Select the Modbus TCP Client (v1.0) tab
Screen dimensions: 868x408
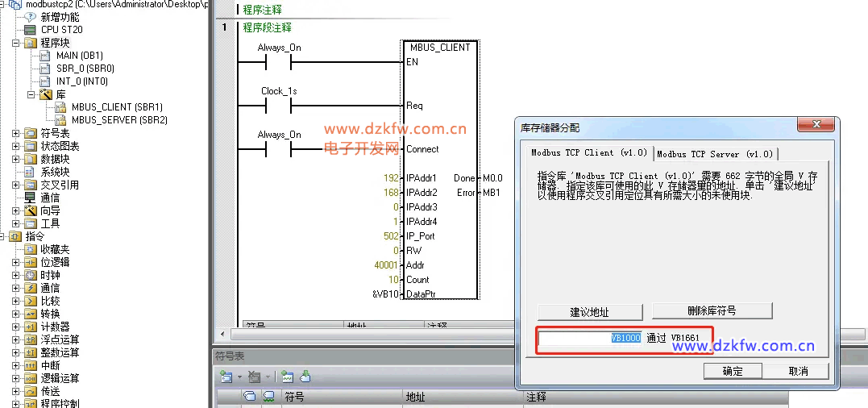[588, 152]
